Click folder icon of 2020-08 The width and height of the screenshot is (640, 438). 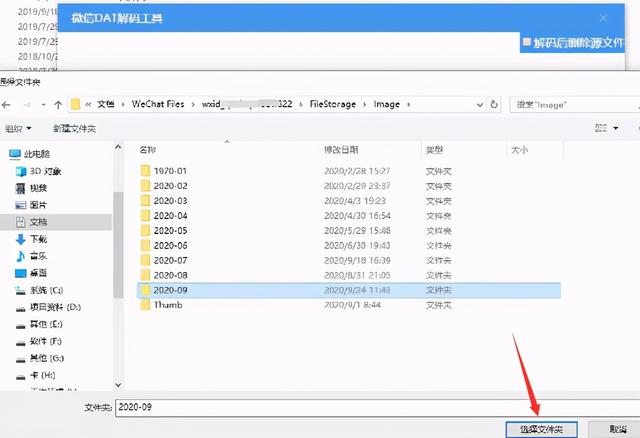coord(145,275)
